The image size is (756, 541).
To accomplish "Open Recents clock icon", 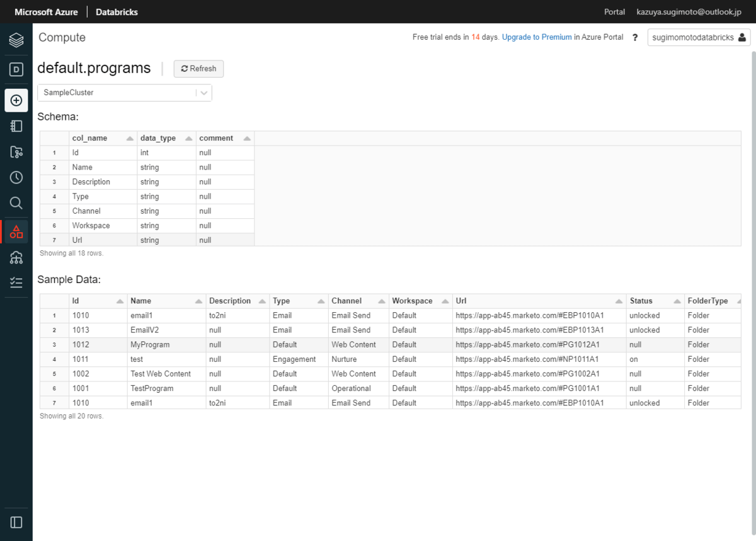I will (16, 177).
